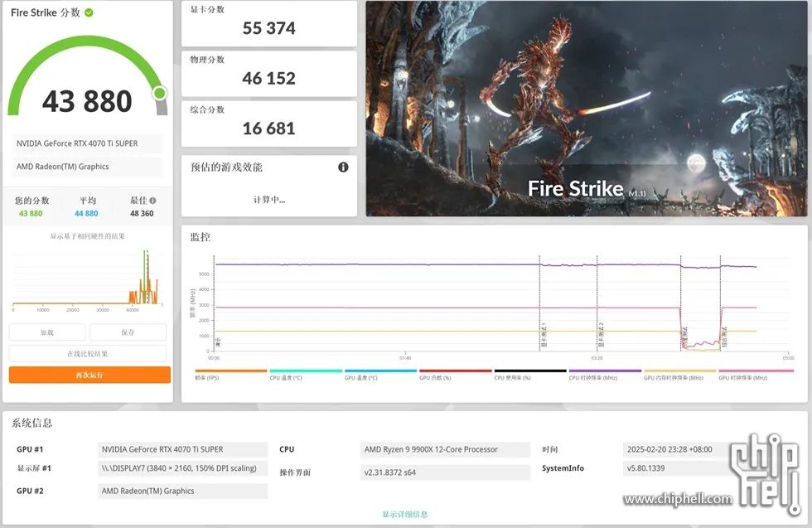The height and width of the screenshot is (528, 812).
Task: Toggle the tan GPU 内存时钟频率 legend swatch
Action: [x=680, y=371]
